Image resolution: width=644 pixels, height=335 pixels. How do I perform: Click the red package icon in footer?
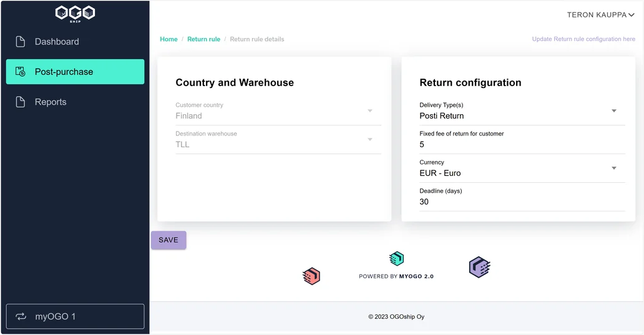tap(311, 276)
